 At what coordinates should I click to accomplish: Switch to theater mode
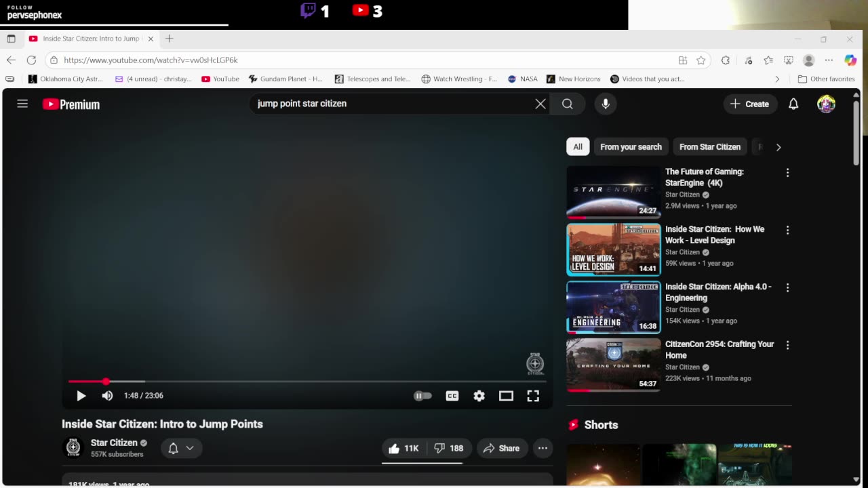[x=506, y=396]
